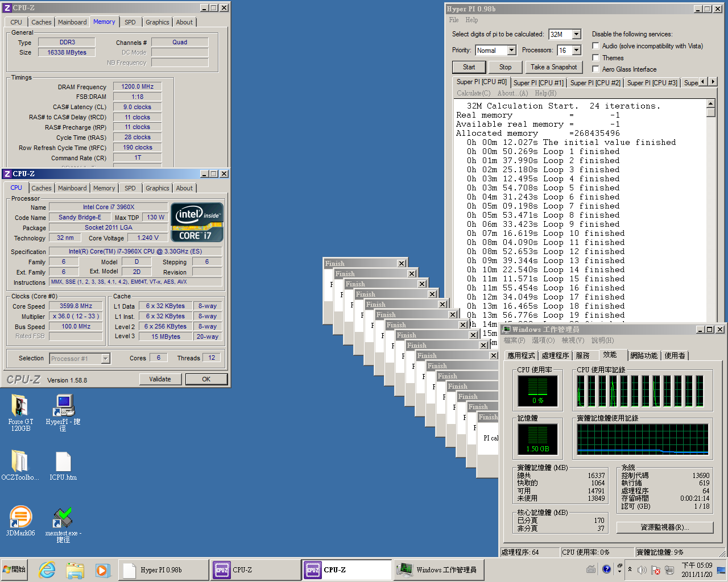Show hidden tray icons arrow

point(630,569)
